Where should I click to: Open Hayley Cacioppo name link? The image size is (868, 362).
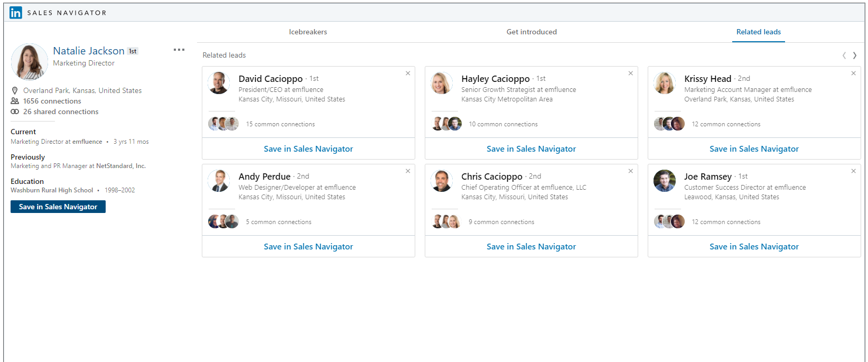click(x=496, y=79)
